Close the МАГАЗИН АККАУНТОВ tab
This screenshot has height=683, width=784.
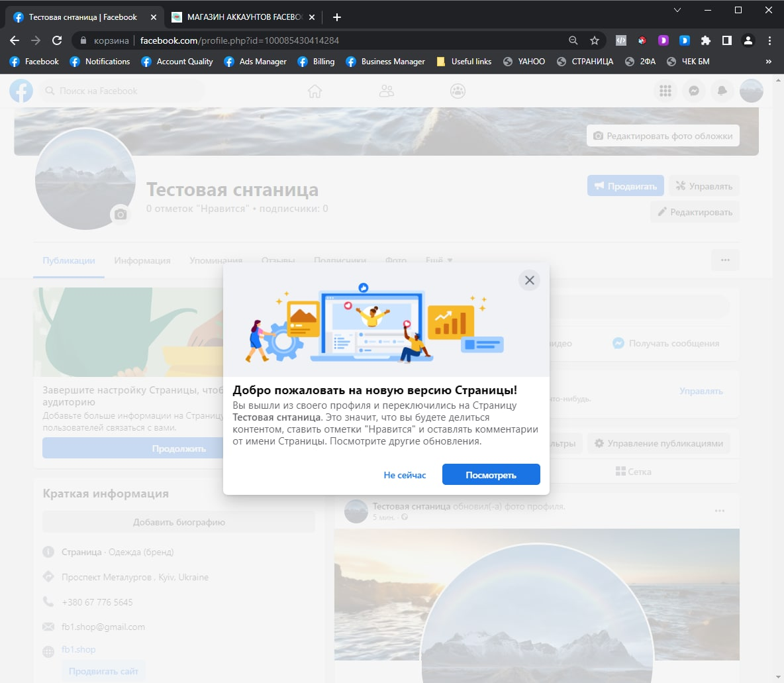[x=312, y=17]
